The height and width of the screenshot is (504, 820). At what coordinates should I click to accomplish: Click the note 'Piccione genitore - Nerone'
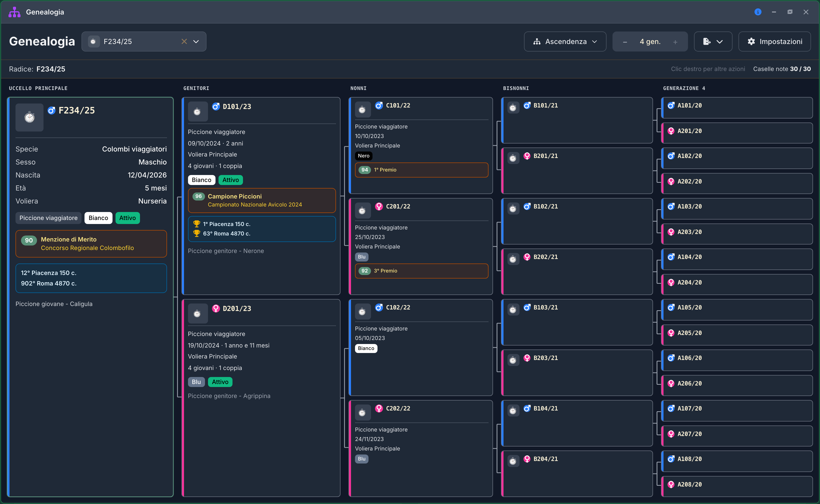click(x=226, y=251)
